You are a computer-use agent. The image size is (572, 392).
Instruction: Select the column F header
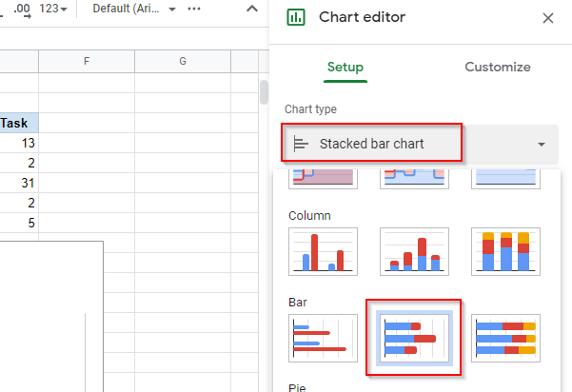click(87, 62)
